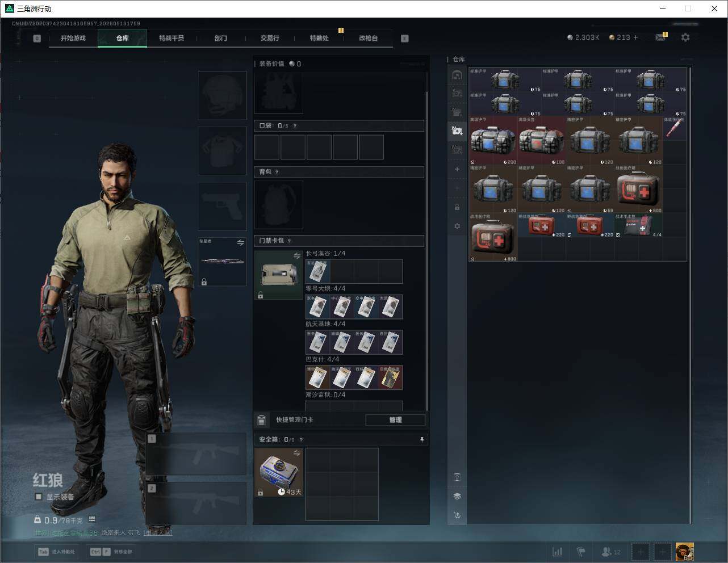Click the help icon beside 门禁卡包

click(x=289, y=241)
